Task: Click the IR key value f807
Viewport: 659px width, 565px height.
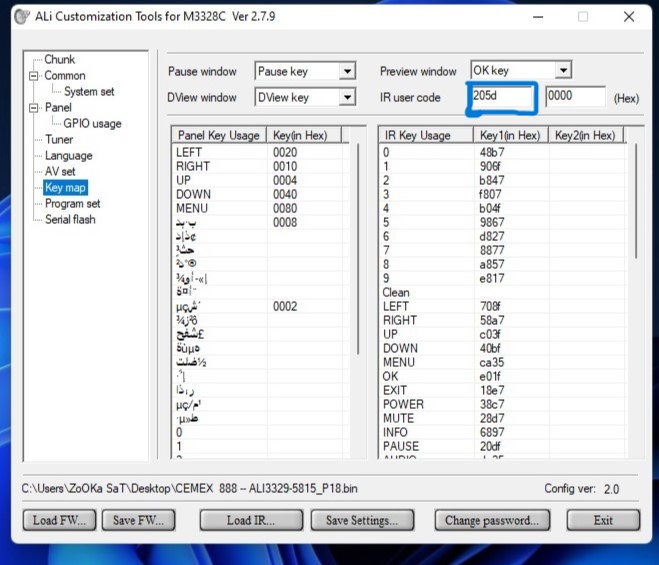Action: (490, 194)
